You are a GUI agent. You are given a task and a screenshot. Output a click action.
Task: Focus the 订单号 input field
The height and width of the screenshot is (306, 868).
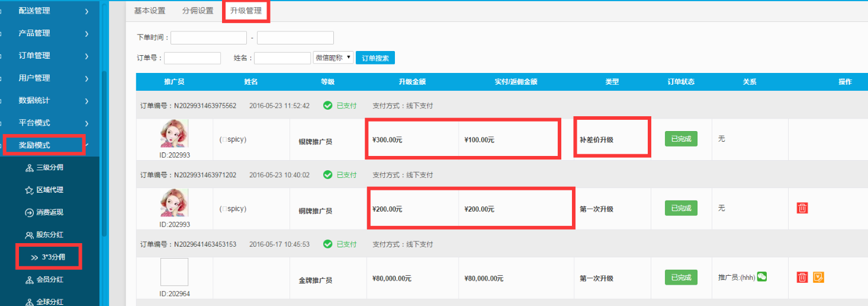pos(192,58)
